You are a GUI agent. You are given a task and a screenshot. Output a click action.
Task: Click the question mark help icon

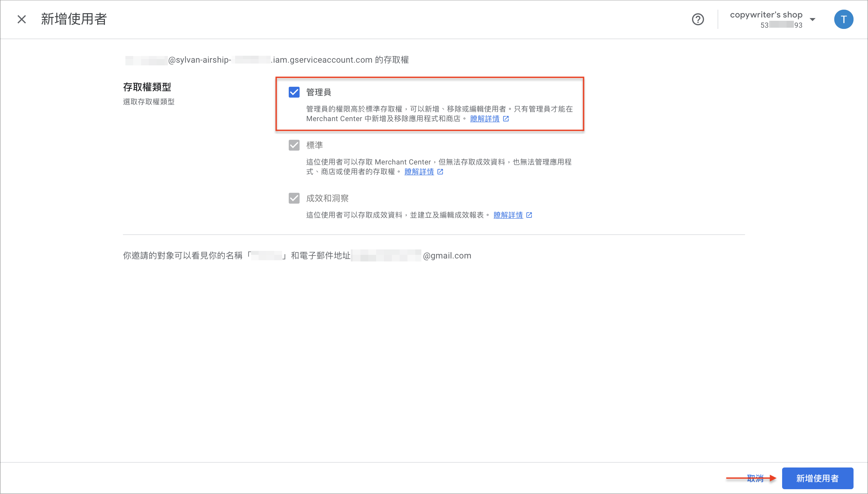click(698, 19)
